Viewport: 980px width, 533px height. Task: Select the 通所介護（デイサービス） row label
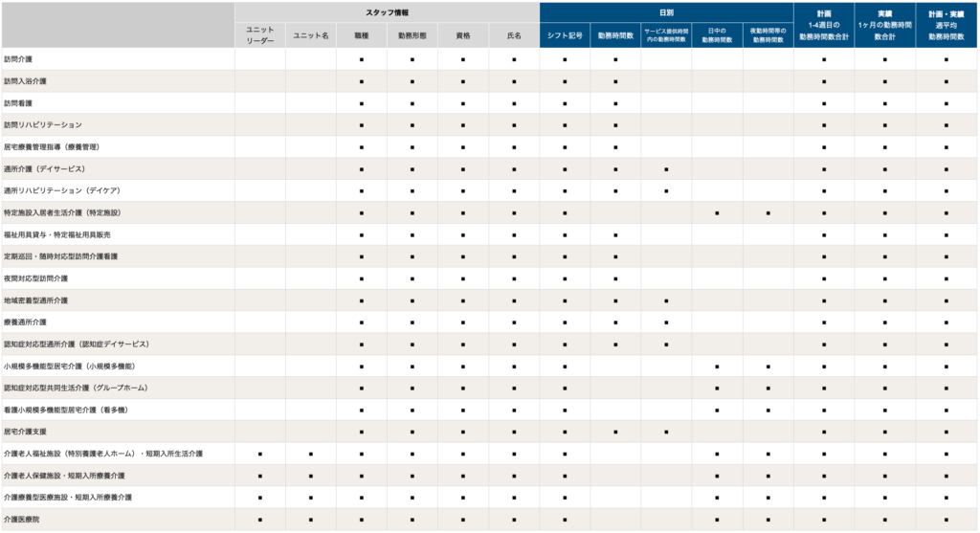click(44, 168)
